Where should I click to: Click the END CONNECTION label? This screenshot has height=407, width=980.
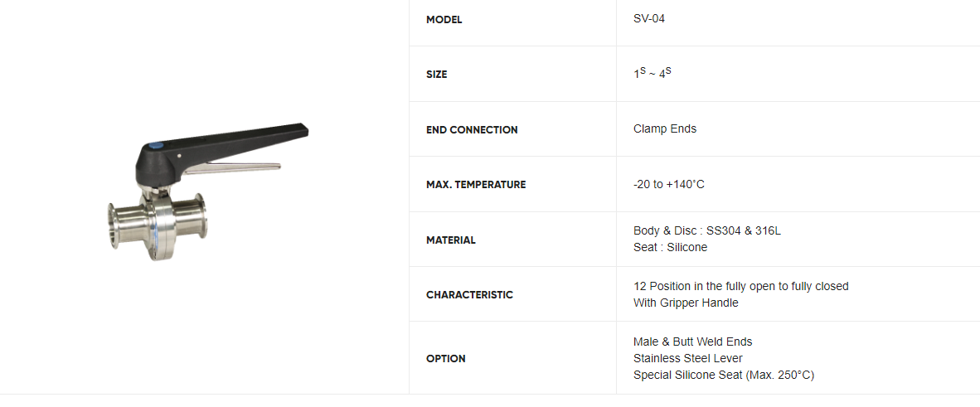(472, 130)
